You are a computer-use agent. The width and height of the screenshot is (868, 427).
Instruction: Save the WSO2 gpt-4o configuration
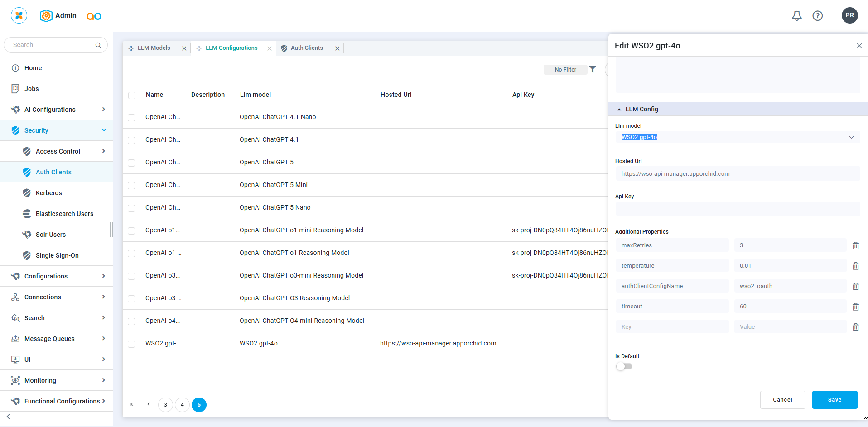tap(834, 400)
